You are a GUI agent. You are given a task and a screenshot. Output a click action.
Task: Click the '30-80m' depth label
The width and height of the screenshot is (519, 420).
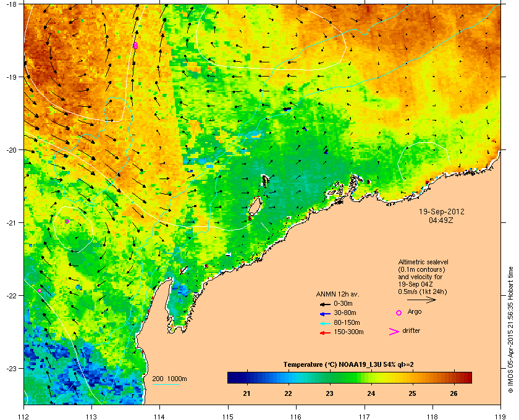click(345, 313)
